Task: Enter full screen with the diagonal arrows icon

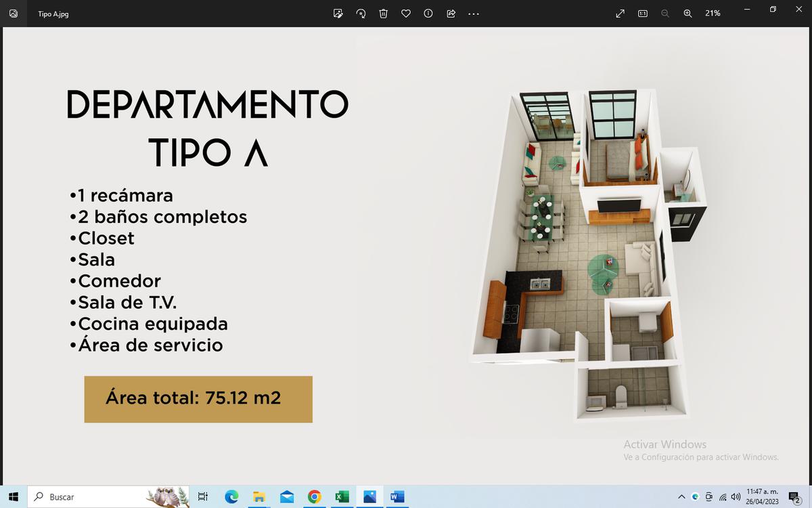Action: (x=620, y=14)
